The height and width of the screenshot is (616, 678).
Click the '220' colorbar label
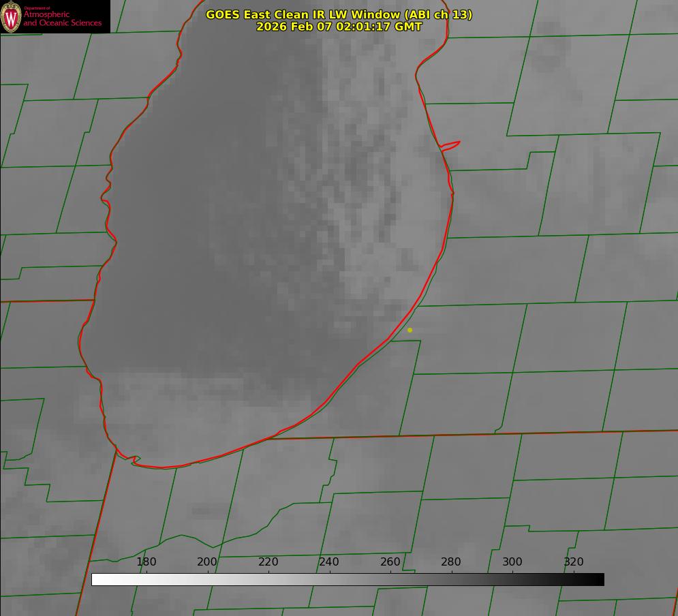click(268, 561)
